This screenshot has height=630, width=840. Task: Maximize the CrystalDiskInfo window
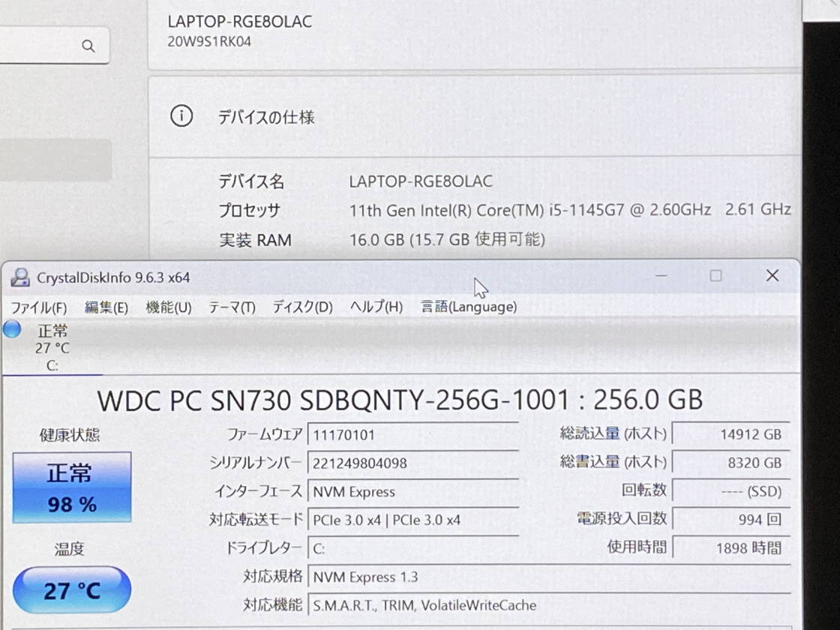point(715,276)
